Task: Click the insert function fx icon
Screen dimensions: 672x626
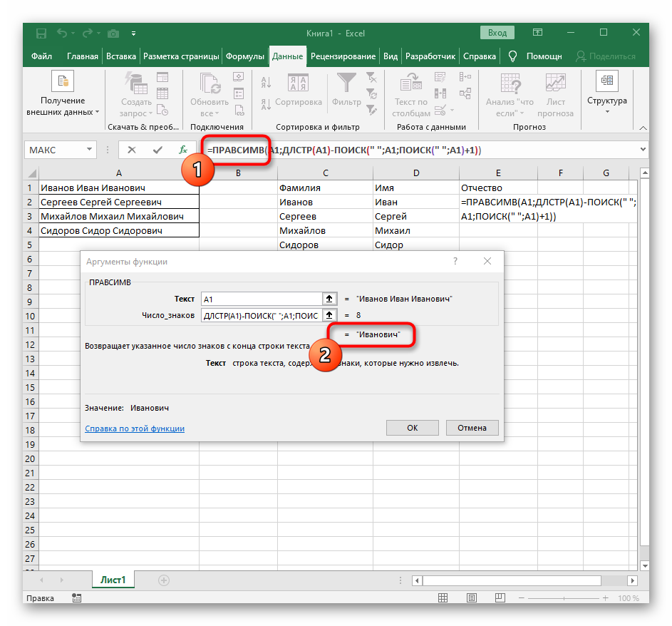Action: click(x=183, y=150)
